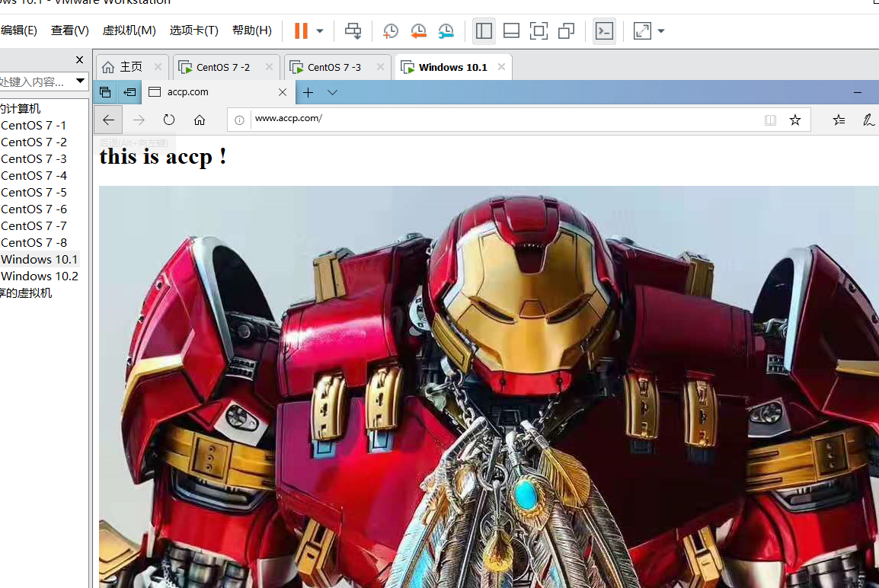
Task: Expand the library search dropdown arrow
Action: [80, 81]
